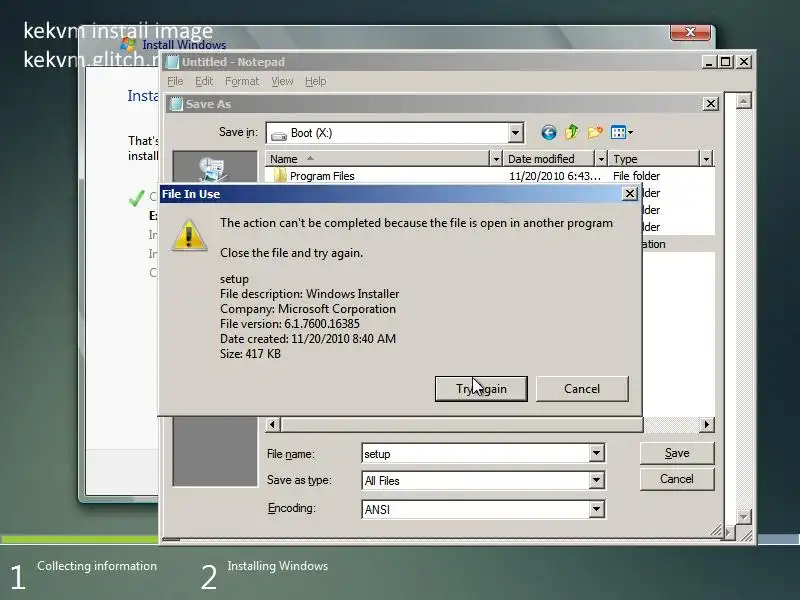Viewport: 800px width, 600px height.
Task: Open Notepad's File menu
Action: (175, 81)
